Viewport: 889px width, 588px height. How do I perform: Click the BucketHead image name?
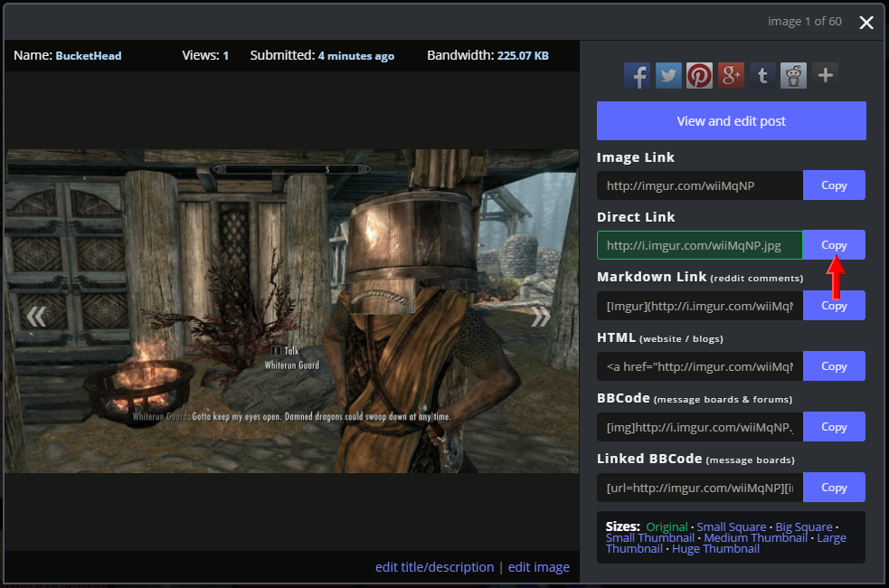point(89,55)
